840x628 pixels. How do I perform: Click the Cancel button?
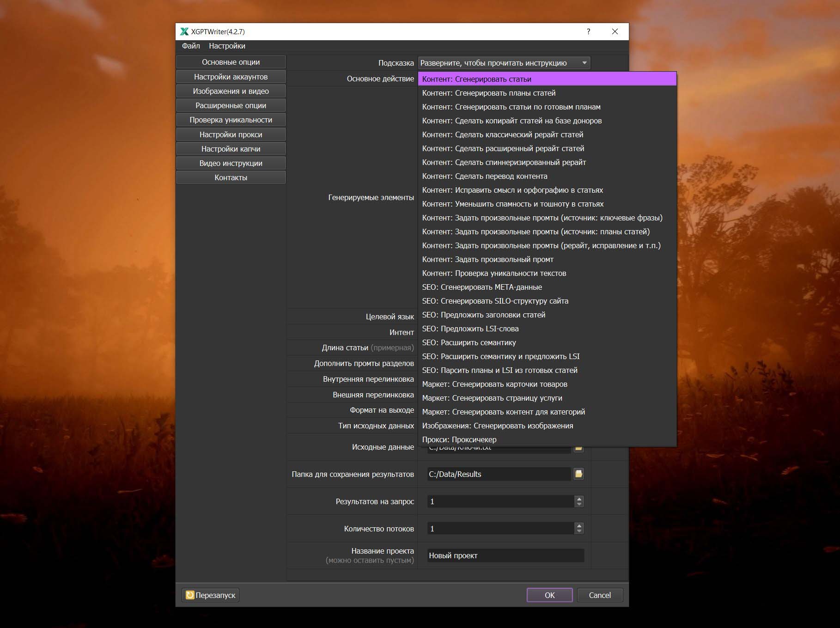(x=599, y=595)
